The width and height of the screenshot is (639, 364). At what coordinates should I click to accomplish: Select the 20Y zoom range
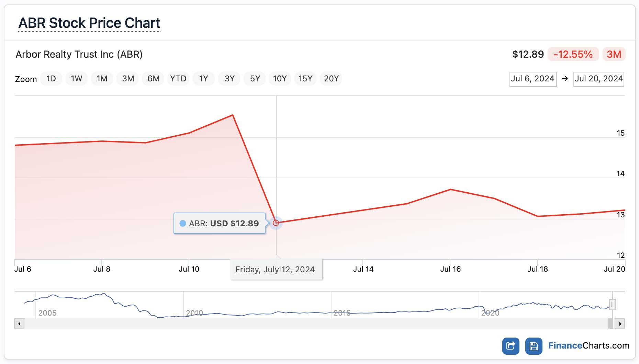pyautogui.click(x=331, y=79)
